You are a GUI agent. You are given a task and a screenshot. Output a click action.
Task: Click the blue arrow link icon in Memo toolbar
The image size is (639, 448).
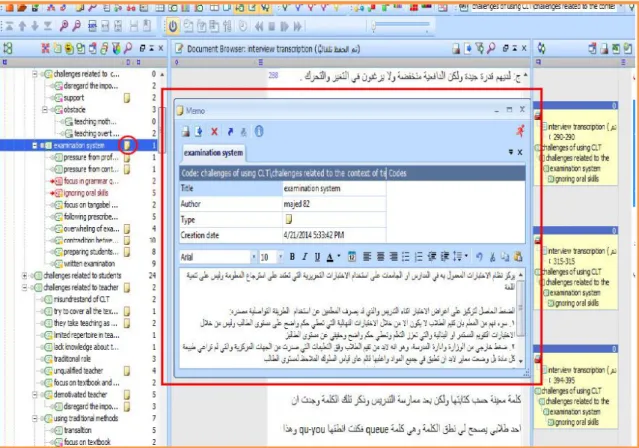(x=230, y=131)
